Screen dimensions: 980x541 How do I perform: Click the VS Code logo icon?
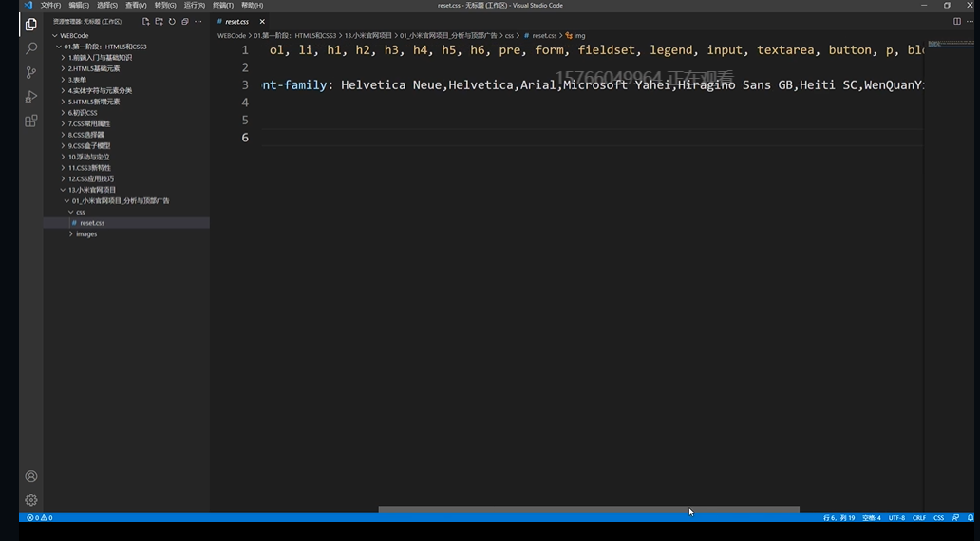[28, 5]
